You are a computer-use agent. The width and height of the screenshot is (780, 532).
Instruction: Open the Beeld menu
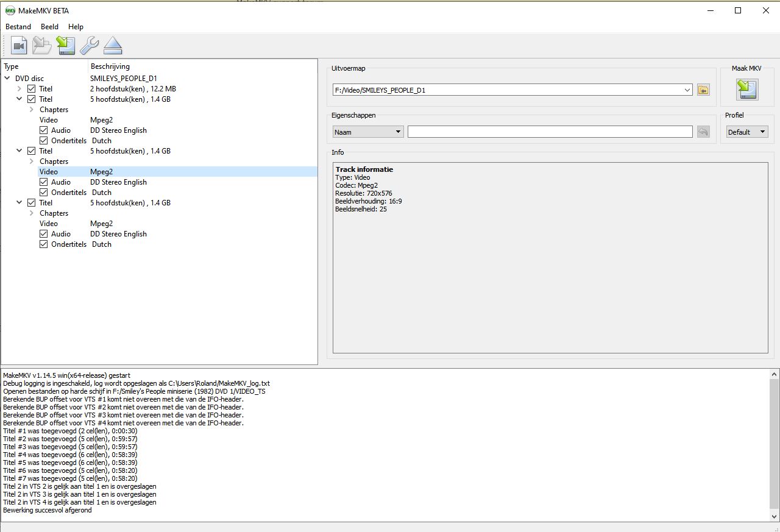[x=49, y=27]
